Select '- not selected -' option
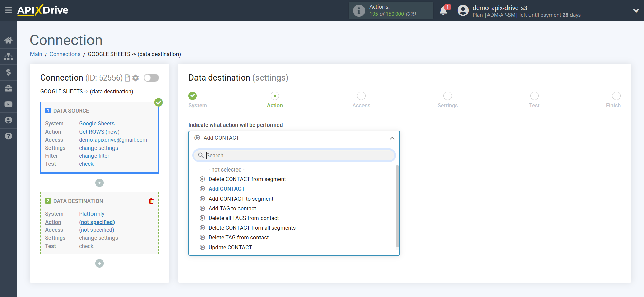This screenshot has width=644, height=297. pyautogui.click(x=226, y=170)
